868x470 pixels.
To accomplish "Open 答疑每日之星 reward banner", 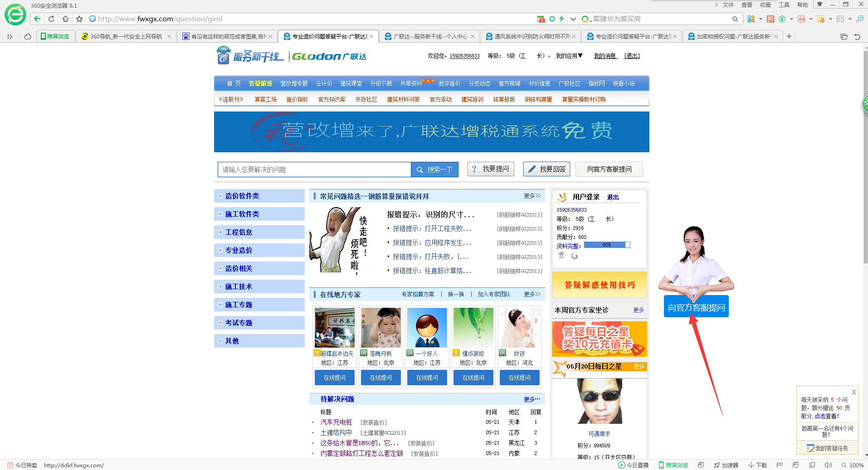I will click(x=599, y=339).
